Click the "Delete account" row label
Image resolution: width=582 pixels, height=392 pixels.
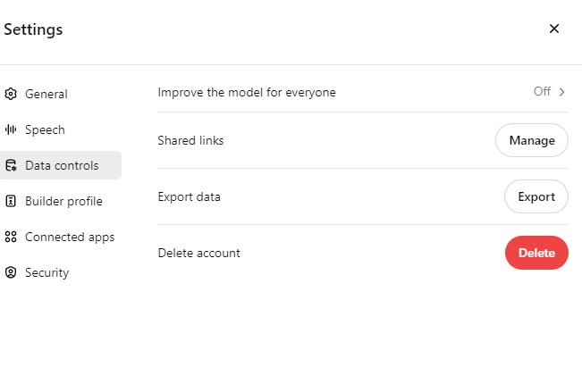(198, 253)
